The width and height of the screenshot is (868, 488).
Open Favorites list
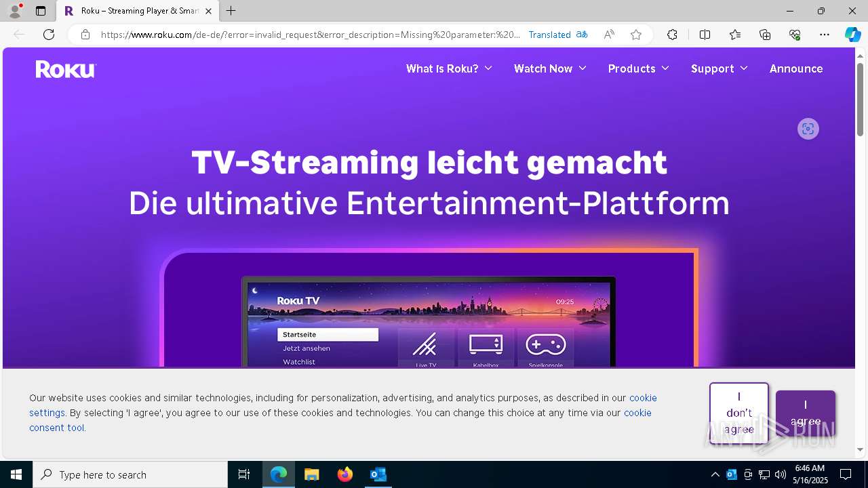(735, 35)
